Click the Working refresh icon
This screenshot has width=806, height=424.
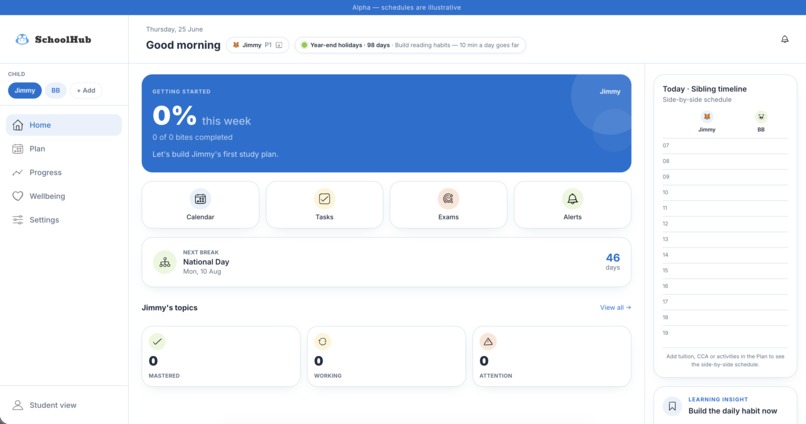[322, 341]
